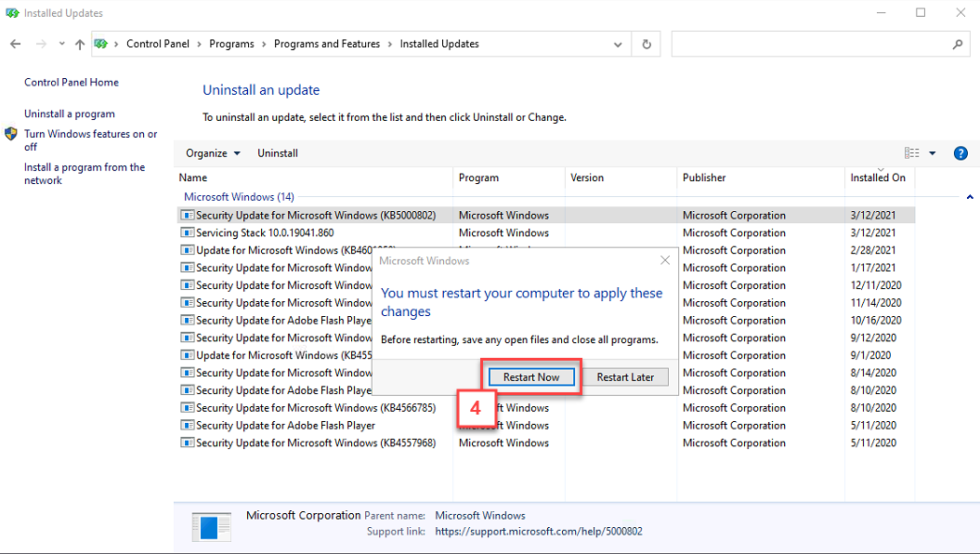The height and width of the screenshot is (554, 980).
Task: Open Turn Windows features on or off
Action: coord(91,140)
